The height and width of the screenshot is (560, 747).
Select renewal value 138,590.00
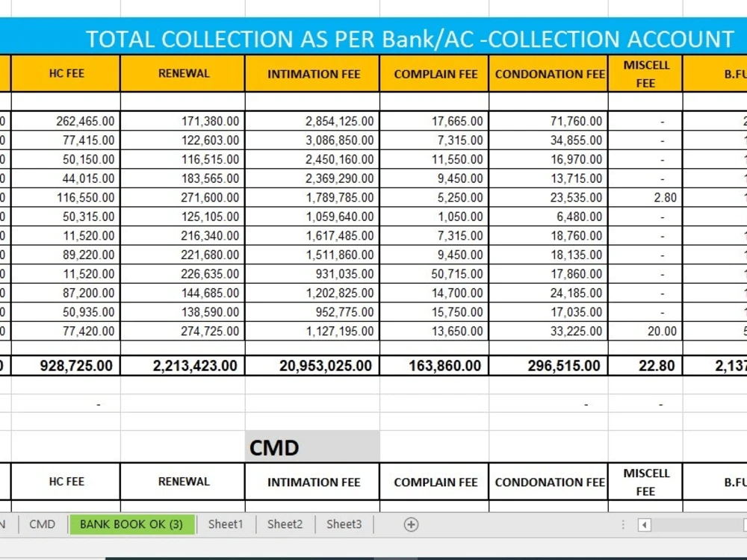(x=183, y=311)
